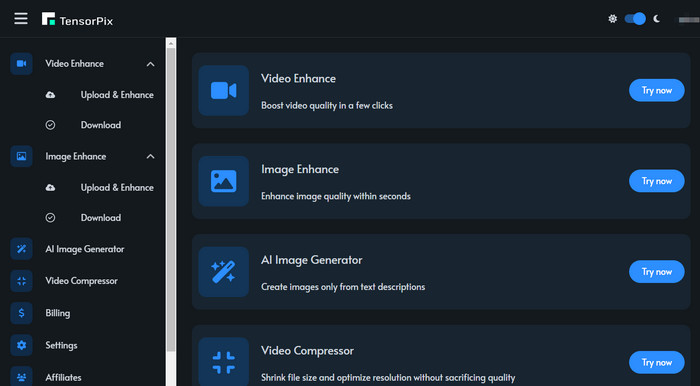Collapse the Video Enhance sidebar section
The height and width of the screenshot is (386, 700).
coord(150,64)
